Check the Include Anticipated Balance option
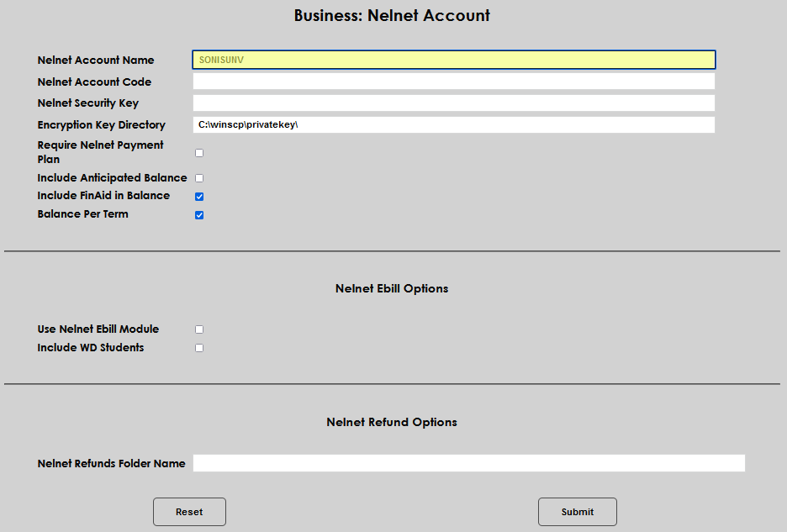 coord(198,177)
